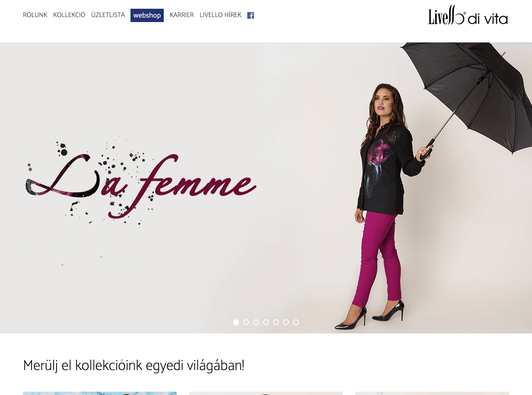Jump to the fourth carousel slide dot

pyautogui.click(x=266, y=322)
